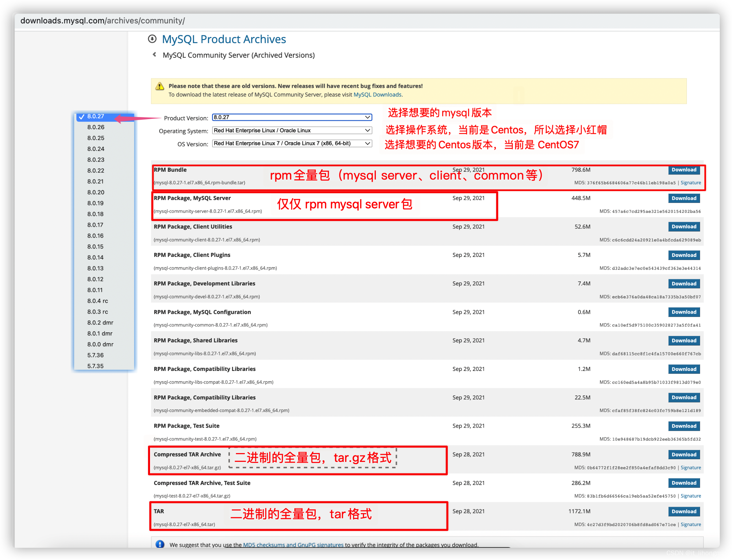Click the 1172.1M size of TAR row
Viewport: 732px width, 560px height.
point(579,511)
